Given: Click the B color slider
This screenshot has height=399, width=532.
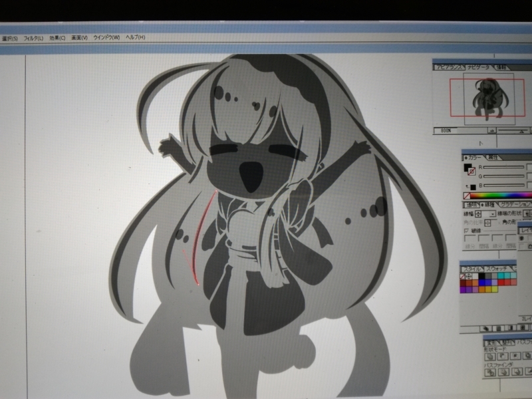Looking at the screenshot, I should [504, 185].
